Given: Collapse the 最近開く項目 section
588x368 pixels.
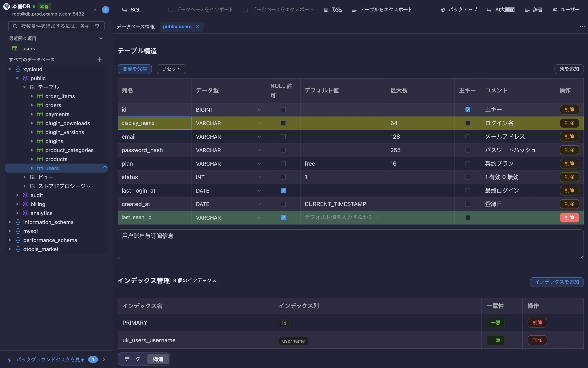Looking at the screenshot, I should click(101, 38).
